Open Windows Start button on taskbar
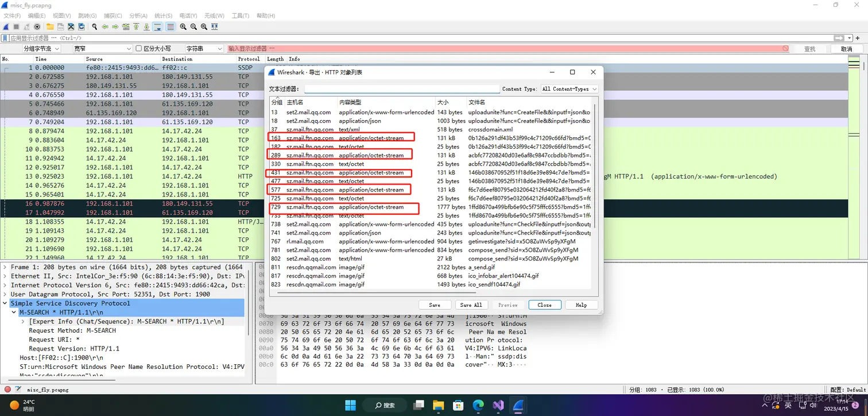 (350, 405)
